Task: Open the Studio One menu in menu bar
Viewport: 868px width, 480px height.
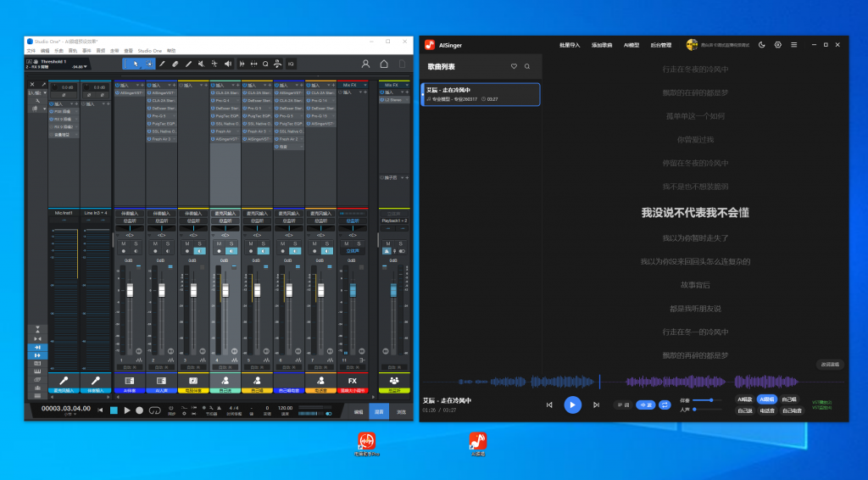Action: tap(149, 51)
